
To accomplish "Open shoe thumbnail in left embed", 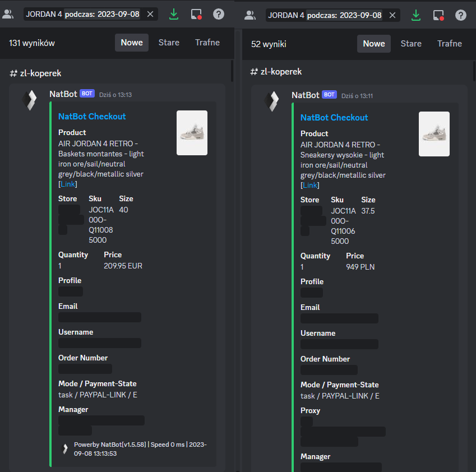I will coord(192,133).
